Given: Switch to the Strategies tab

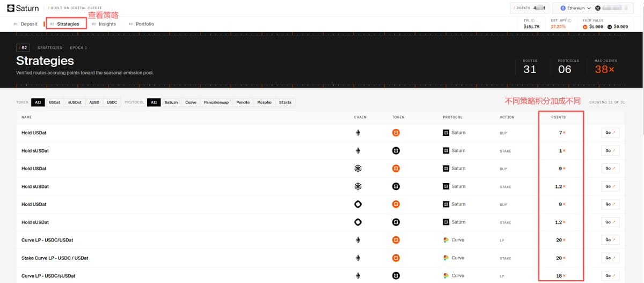Looking at the screenshot, I should [x=64, y=24].
